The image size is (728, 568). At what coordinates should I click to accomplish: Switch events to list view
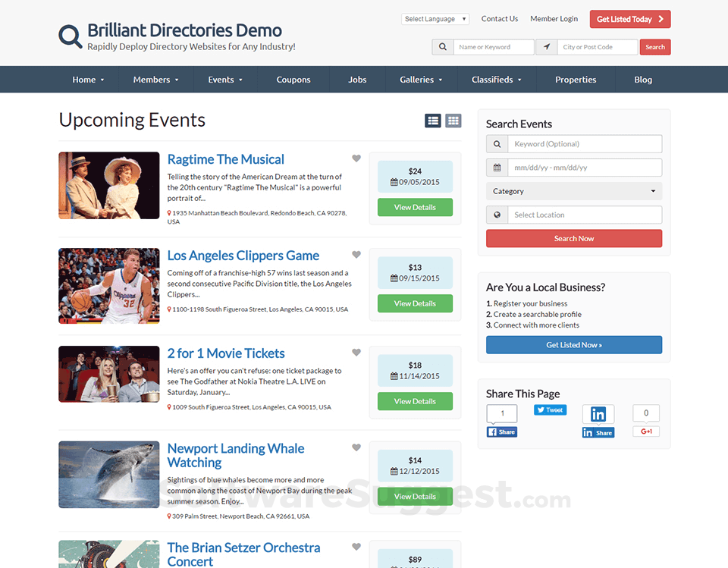(432, 121)
